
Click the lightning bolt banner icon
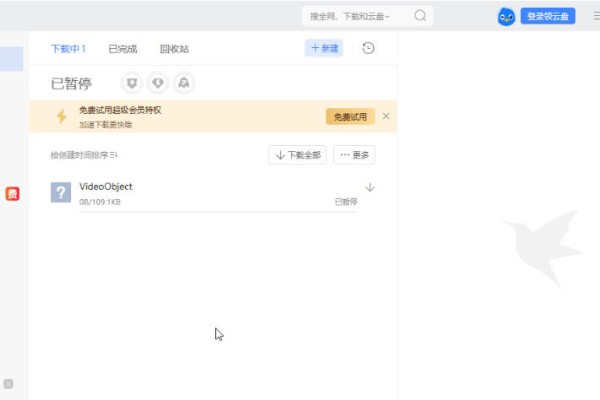(x=61, y=116)
